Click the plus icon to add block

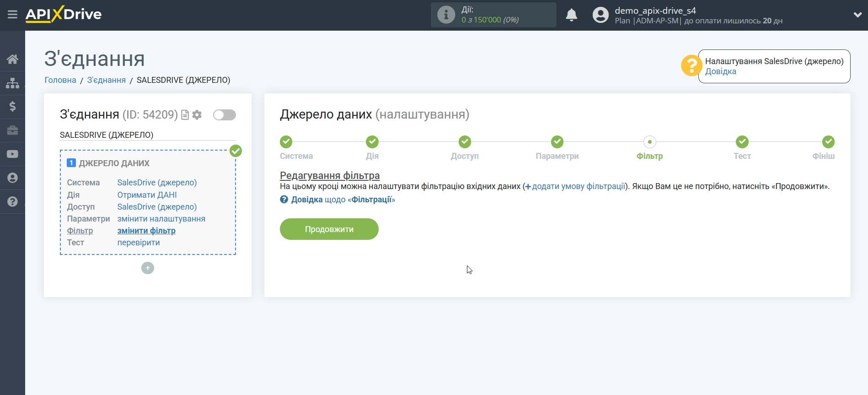[x=148, y=268]
